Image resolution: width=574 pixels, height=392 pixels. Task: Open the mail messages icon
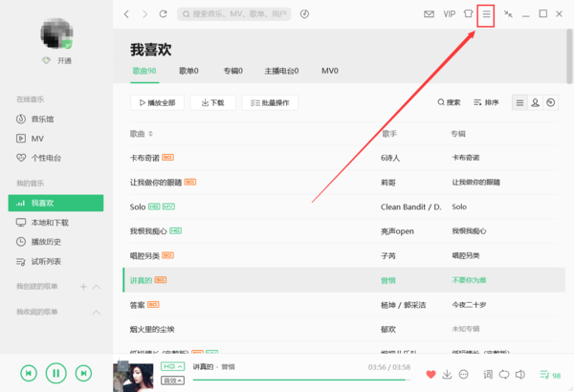(x=428, y=14)
